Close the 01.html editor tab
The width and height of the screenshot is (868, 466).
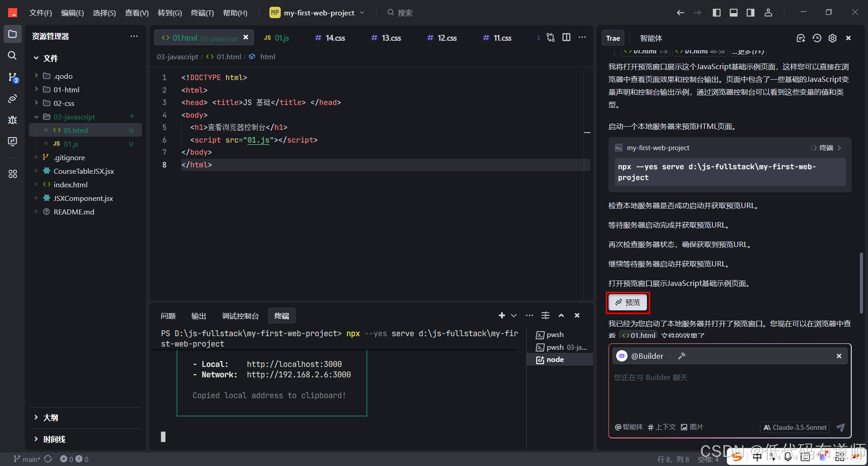coord(245,38)
